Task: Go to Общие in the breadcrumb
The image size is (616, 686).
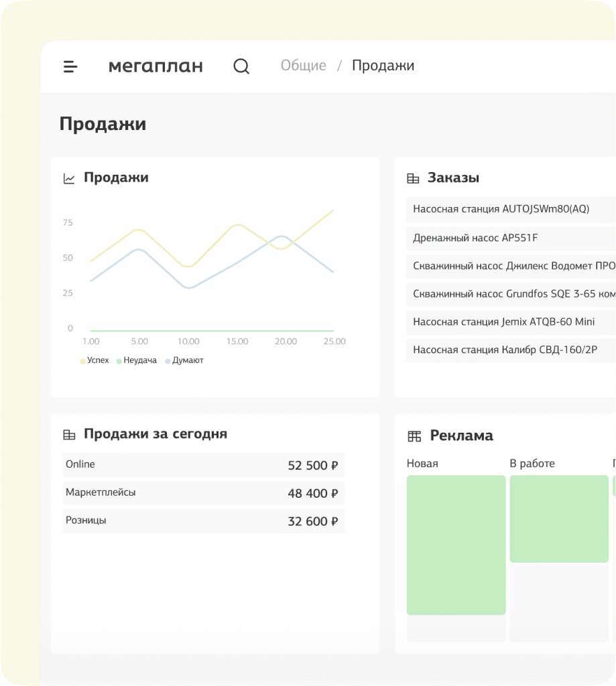Action: [x=304, y=66]
